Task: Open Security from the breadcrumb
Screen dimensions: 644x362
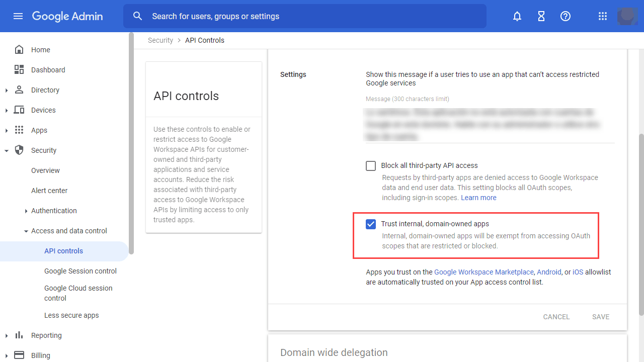Action: (160, 40)
